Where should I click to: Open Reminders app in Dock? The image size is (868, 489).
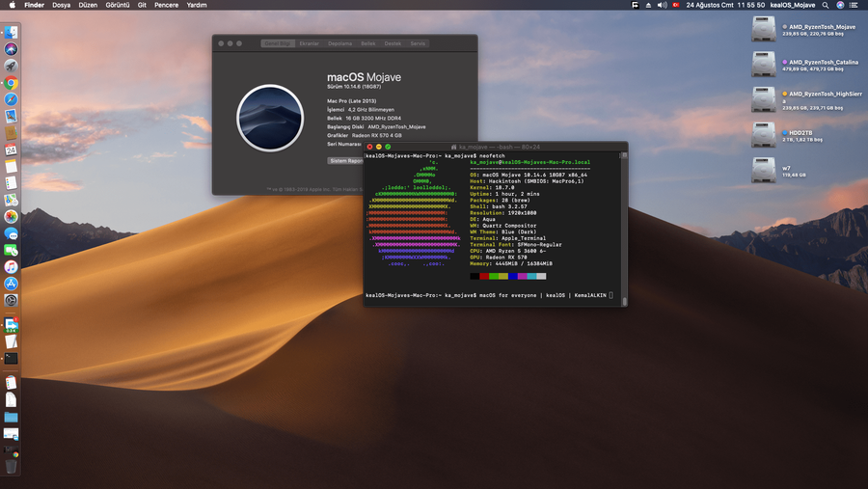tap(11, 182)
